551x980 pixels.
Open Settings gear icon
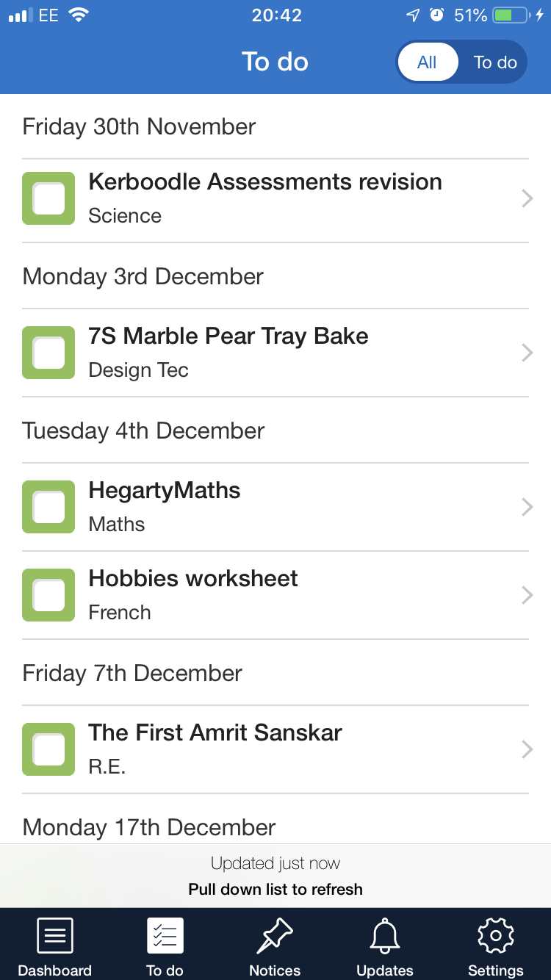pos(495,937)
